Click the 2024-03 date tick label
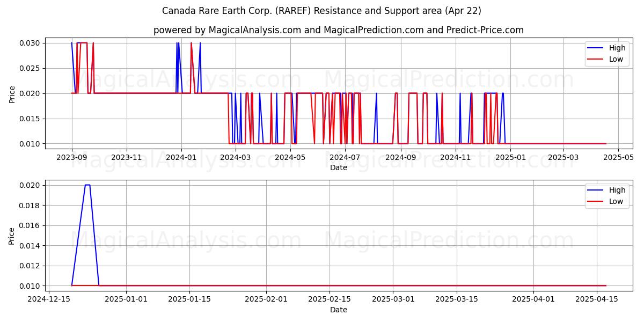This screenshot has width=644, height=322. [x=236, y=157]
